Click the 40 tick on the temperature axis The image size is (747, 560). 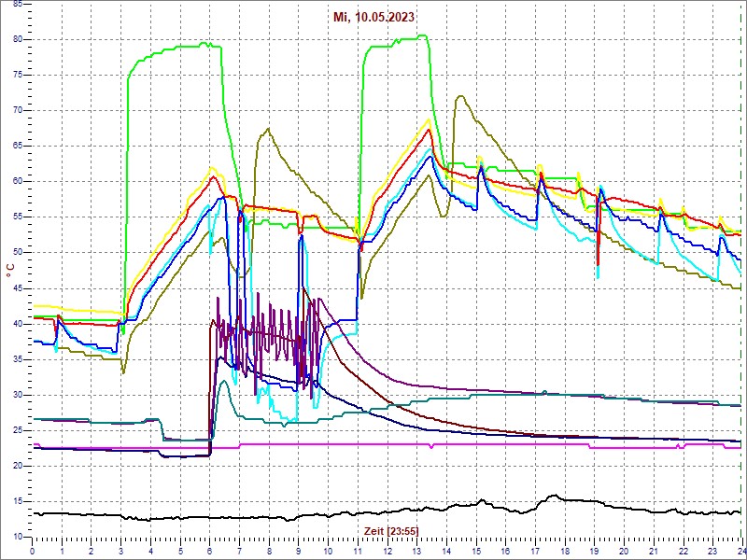pyautogui.click(x=17, y=324)
